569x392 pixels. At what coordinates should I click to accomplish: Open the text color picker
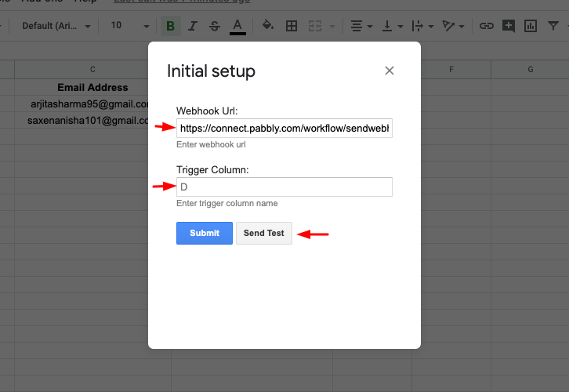pos(237,26)
